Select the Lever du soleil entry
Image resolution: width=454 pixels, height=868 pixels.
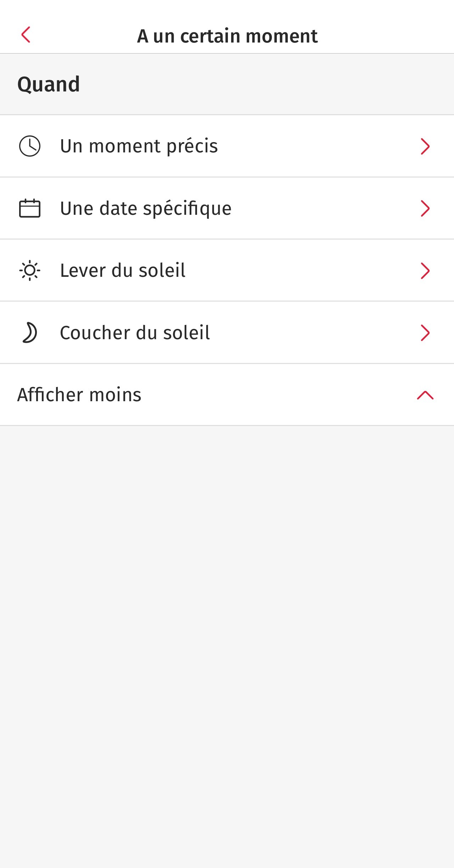(x=123, y=271)
